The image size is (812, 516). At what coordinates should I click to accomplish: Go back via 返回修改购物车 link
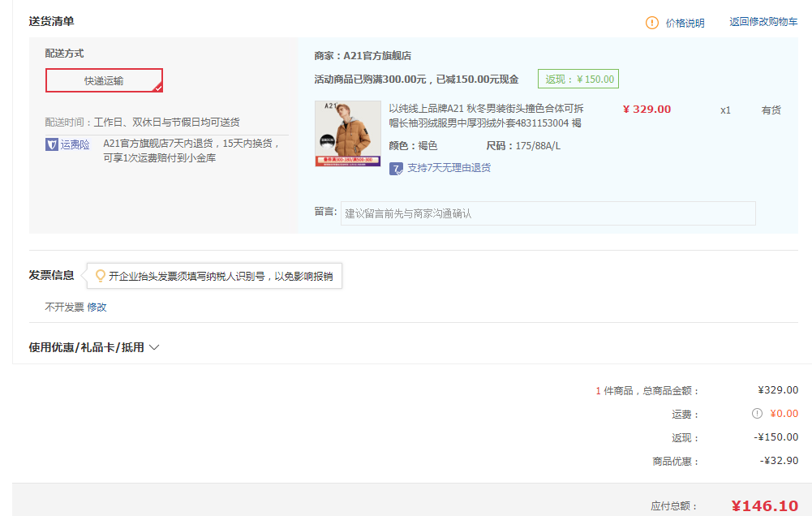(763, 22)
